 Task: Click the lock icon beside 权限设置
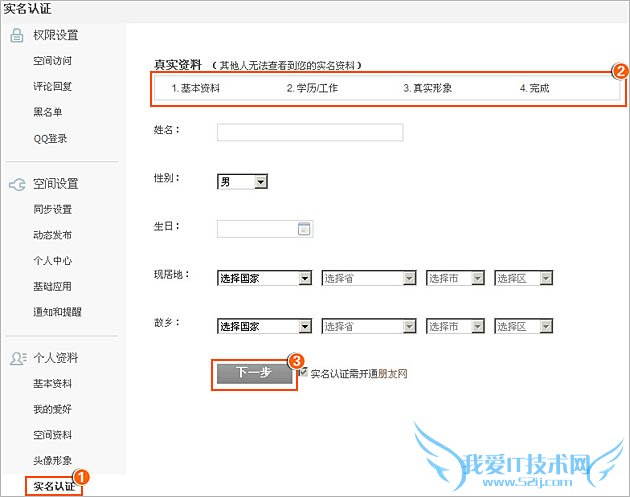point(16,35)
